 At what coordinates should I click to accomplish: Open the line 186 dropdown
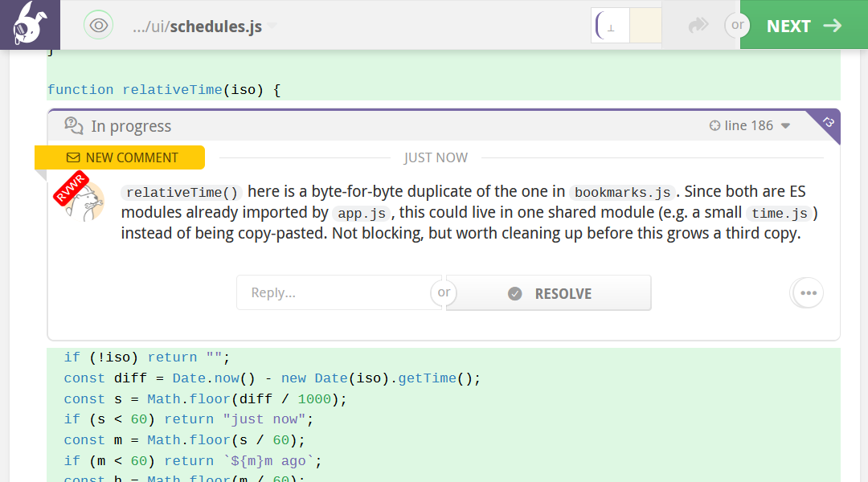[x=750, y=125]
